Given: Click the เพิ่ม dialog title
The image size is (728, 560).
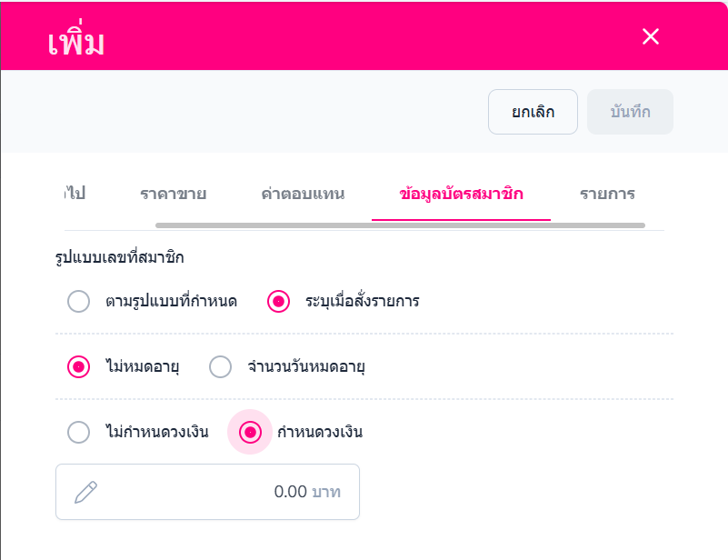Looking at the screenshot, I should point(76,39).
